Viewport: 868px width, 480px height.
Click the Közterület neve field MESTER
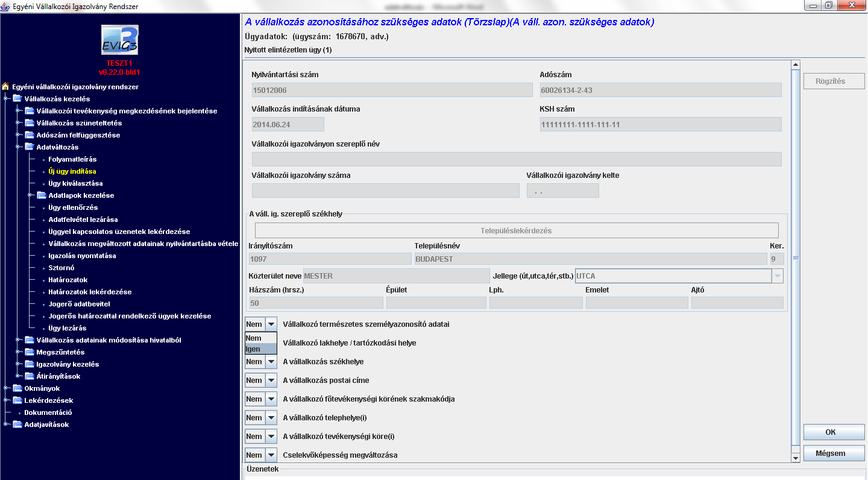396,276
